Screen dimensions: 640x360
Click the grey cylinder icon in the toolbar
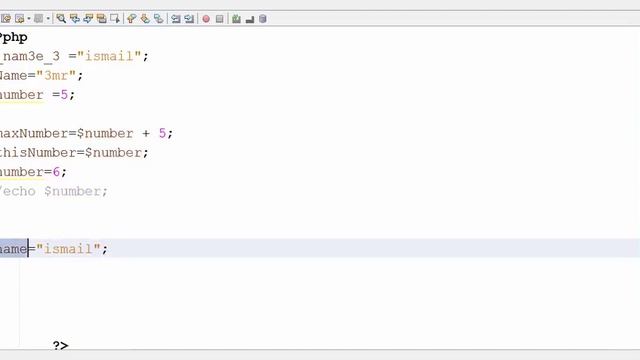coord(263,19)
